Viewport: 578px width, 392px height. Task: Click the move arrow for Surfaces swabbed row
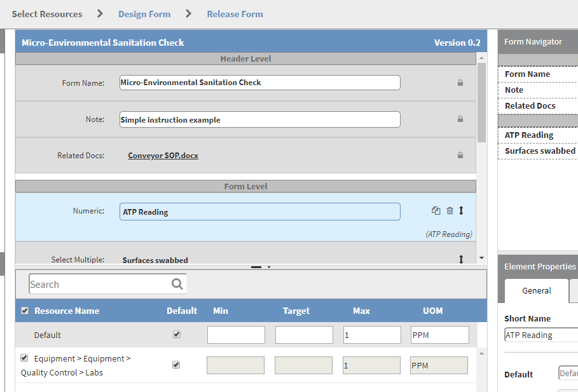click(461, 259)
